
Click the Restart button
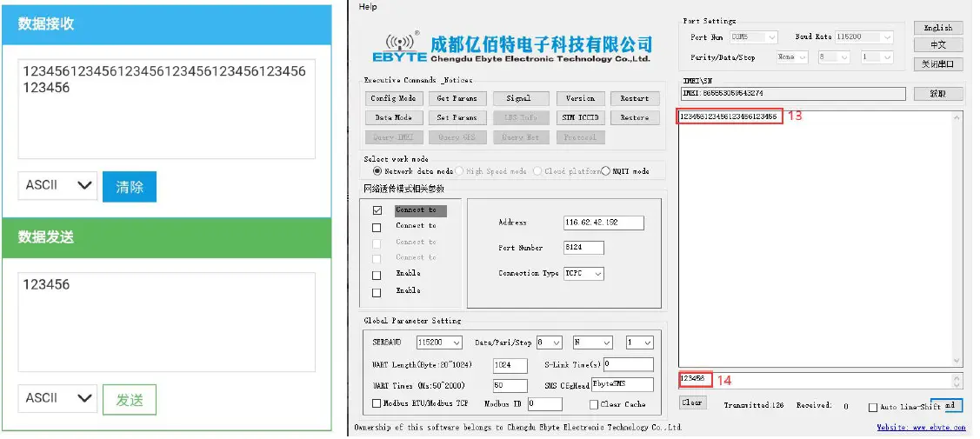tap(635, 98)
